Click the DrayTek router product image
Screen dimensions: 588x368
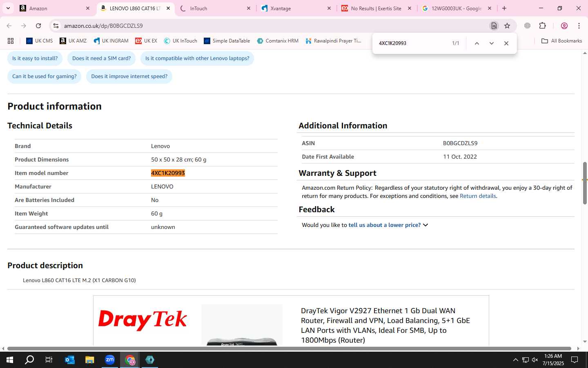(242, 325)
